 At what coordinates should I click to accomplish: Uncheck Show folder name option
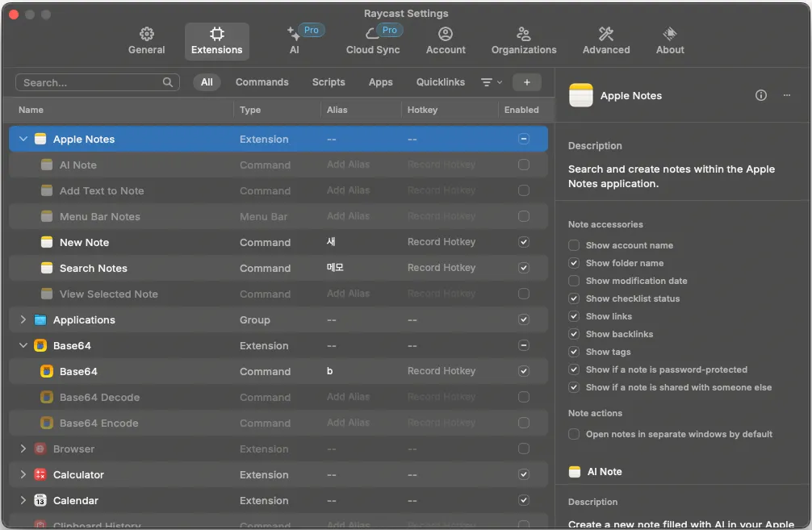(x=574, y=263)
